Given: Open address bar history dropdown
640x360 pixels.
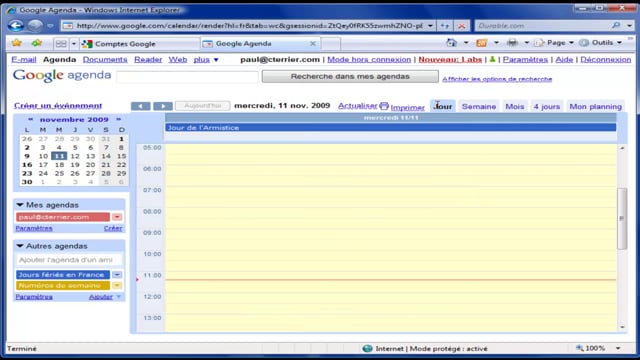Looking at the screenshot, I should 430,26.
